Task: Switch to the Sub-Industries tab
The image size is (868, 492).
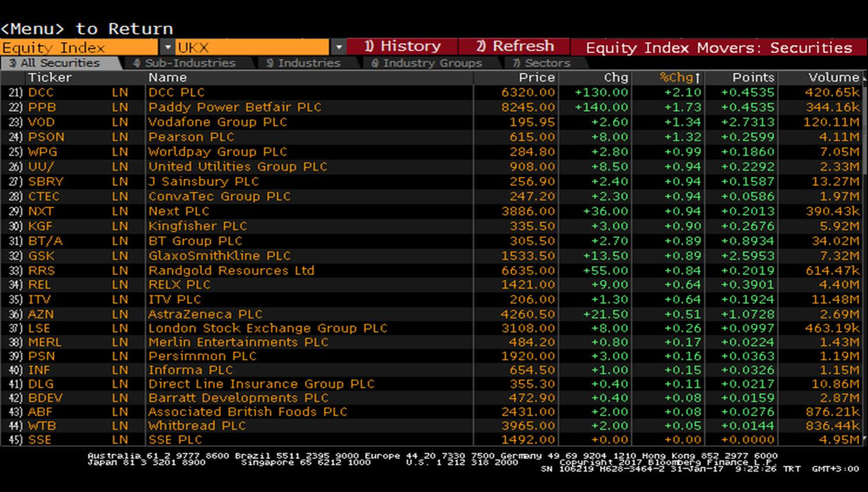Action: [183, 63]
